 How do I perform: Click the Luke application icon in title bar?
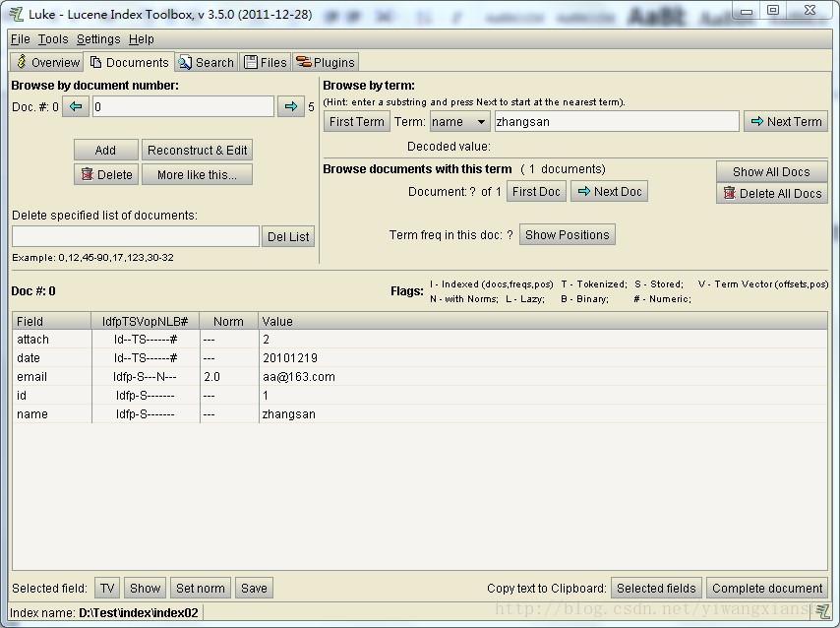click(x=17, y=14)
